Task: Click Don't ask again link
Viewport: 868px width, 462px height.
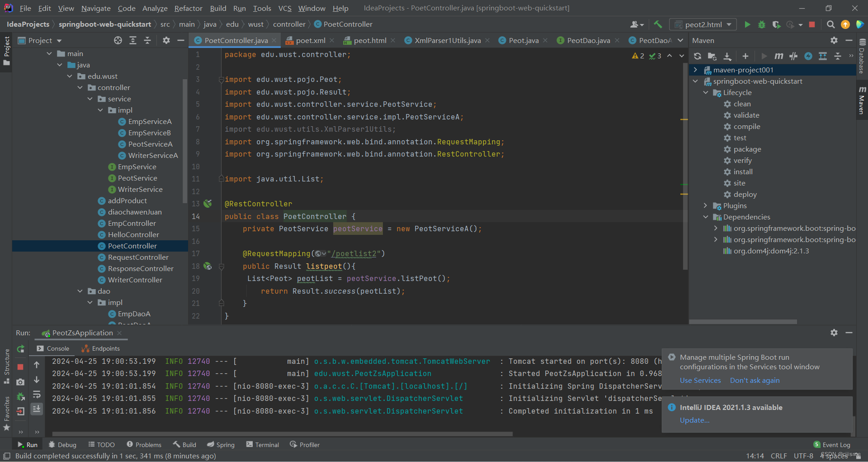Action: tap(755, 380)
